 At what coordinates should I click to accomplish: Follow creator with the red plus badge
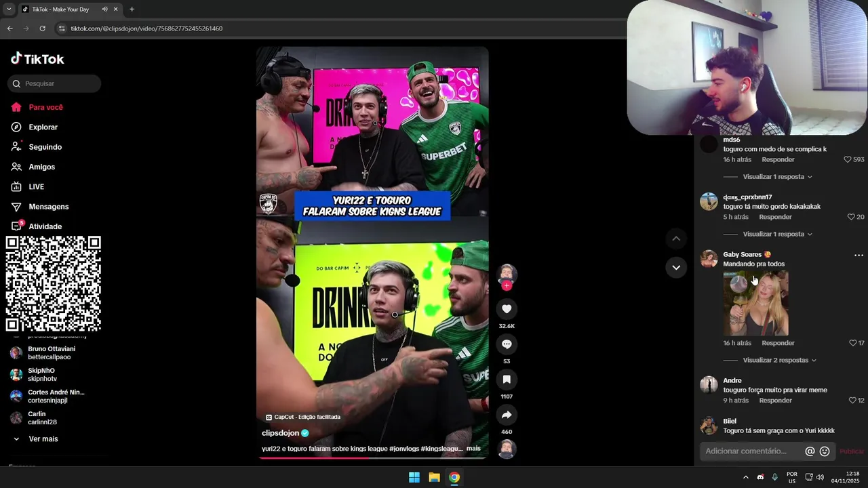[507, 285]
